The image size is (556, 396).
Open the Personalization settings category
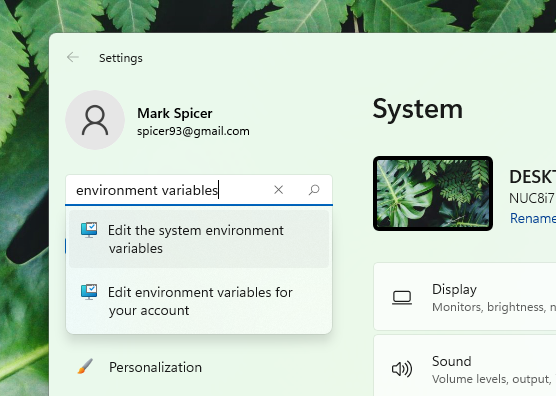(155, 367)
